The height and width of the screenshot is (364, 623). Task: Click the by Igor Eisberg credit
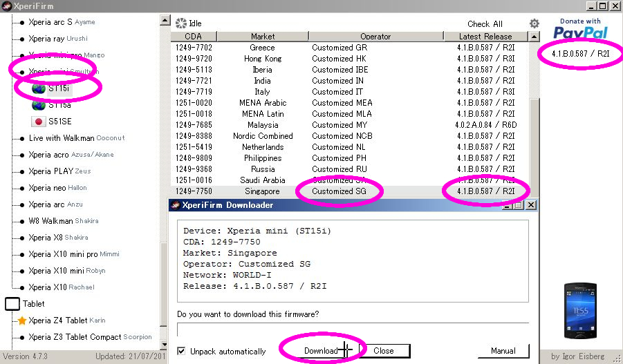[x=577, y=356]
